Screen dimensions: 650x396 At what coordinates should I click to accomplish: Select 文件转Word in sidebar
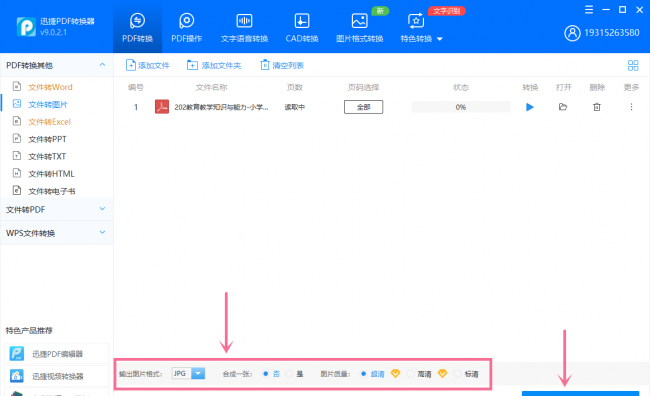[50, 87]
